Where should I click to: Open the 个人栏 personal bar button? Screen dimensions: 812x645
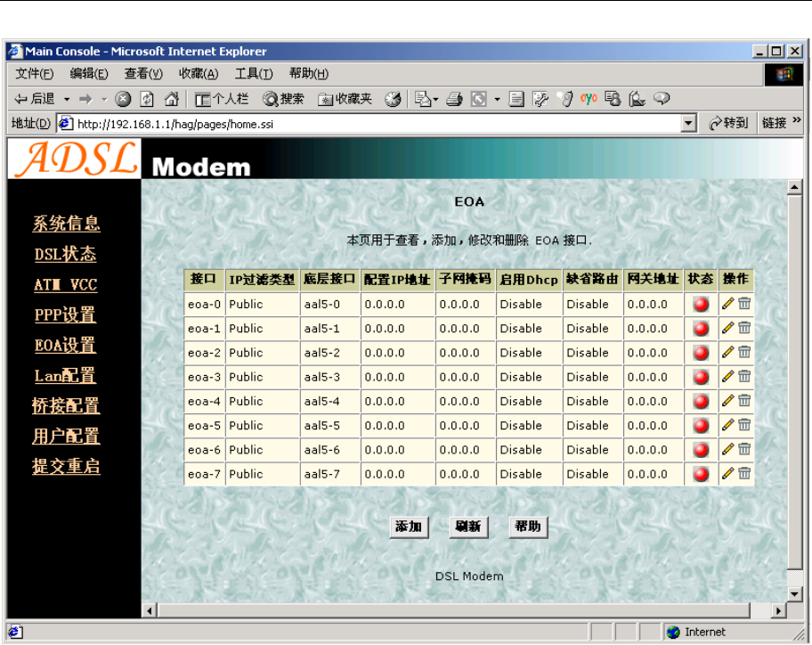[222, 98]
